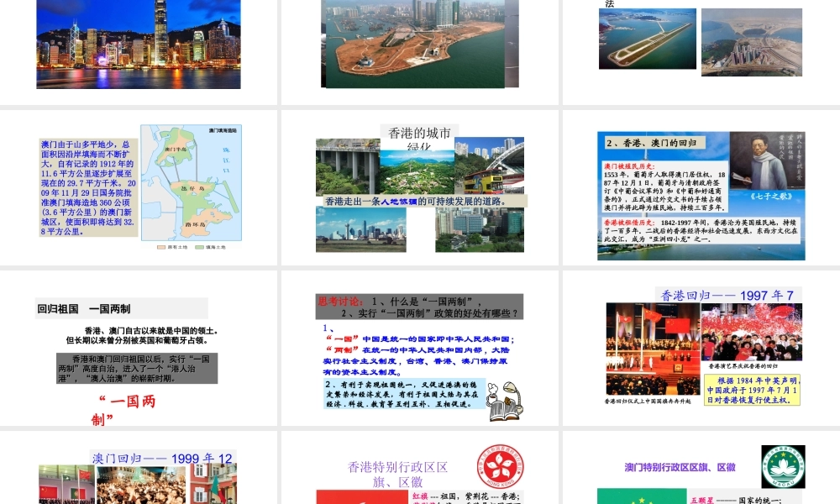This screenshot has height=504, width=840.
Task: Open the 香港、澳门的回归 history slide
Action: tap(701, 187)
